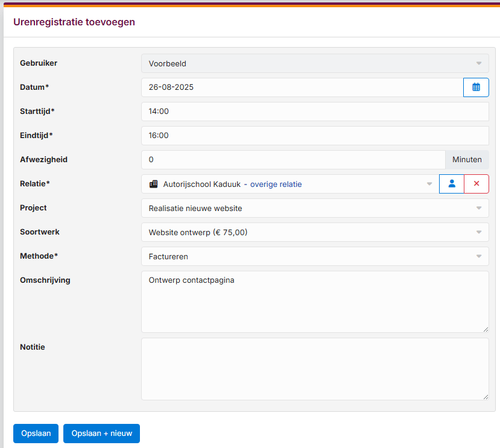Click the Opslaan button
The image size is (500, 448).
pos(36,434)
